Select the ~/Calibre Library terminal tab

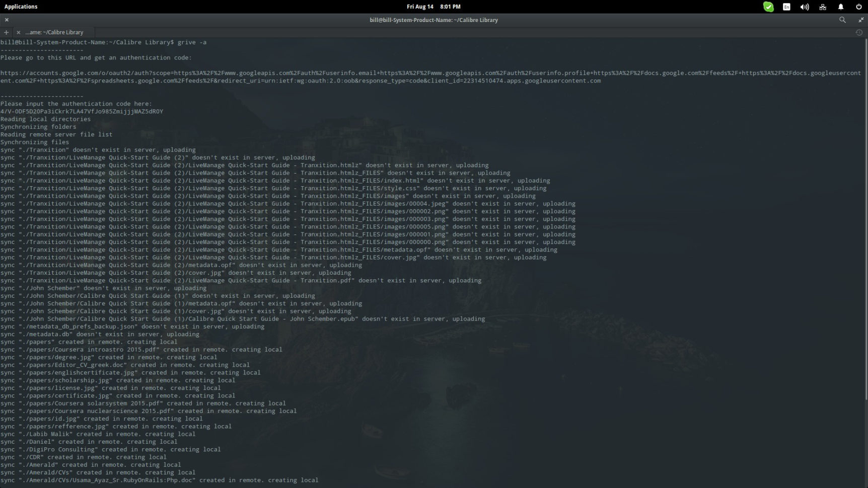point(54,32)
